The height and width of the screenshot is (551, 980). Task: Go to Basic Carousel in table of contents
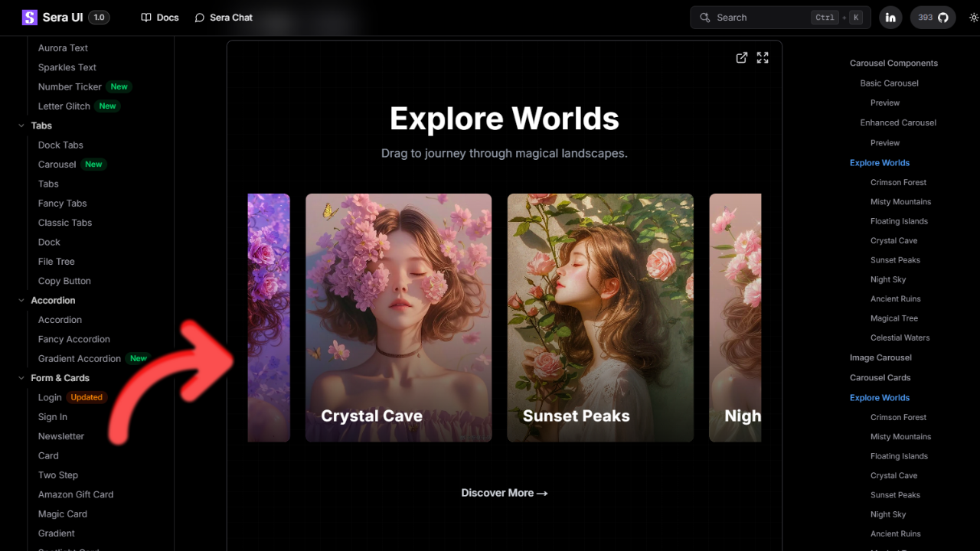(889, 83)
